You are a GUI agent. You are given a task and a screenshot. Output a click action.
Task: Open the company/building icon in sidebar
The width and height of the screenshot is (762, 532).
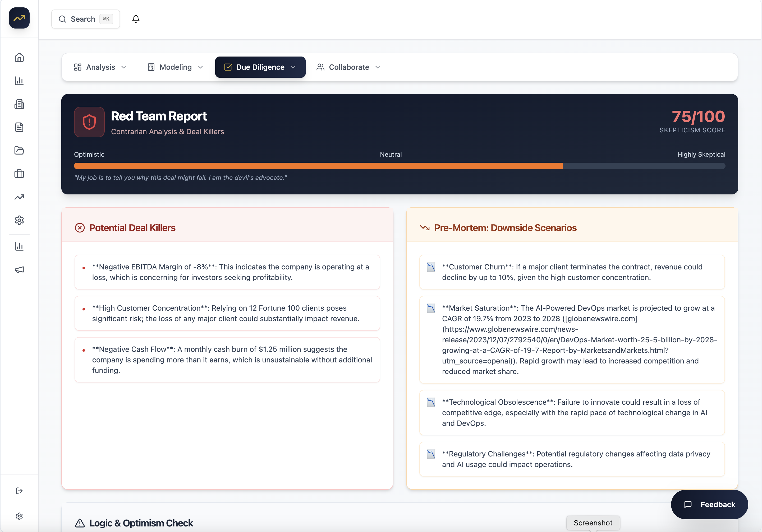[x=19, y=104]
